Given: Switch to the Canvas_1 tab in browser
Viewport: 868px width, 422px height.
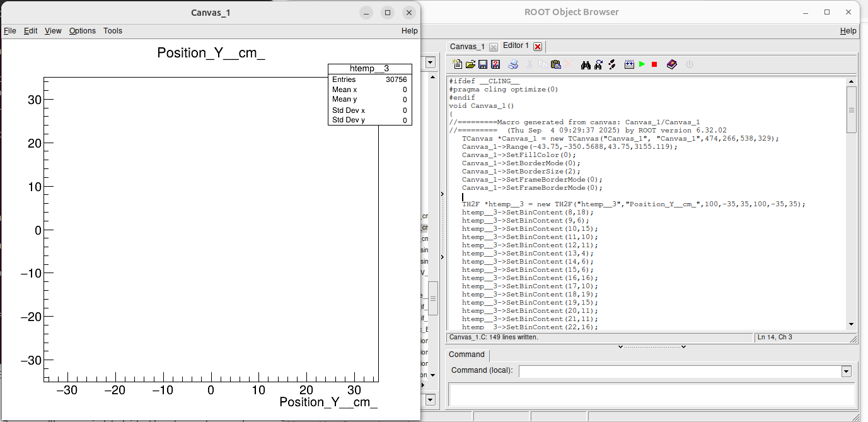Looking at the screenshot, I should 467,47.
